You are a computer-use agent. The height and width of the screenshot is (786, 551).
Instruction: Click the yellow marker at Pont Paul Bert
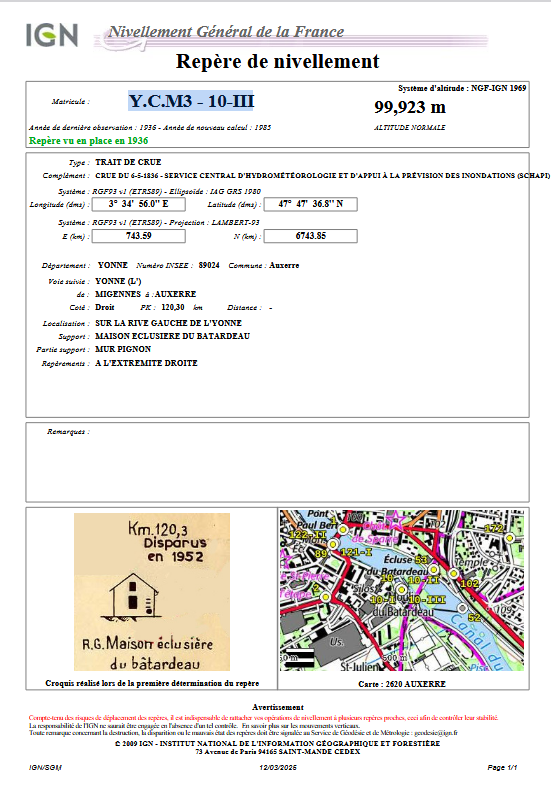343,529
